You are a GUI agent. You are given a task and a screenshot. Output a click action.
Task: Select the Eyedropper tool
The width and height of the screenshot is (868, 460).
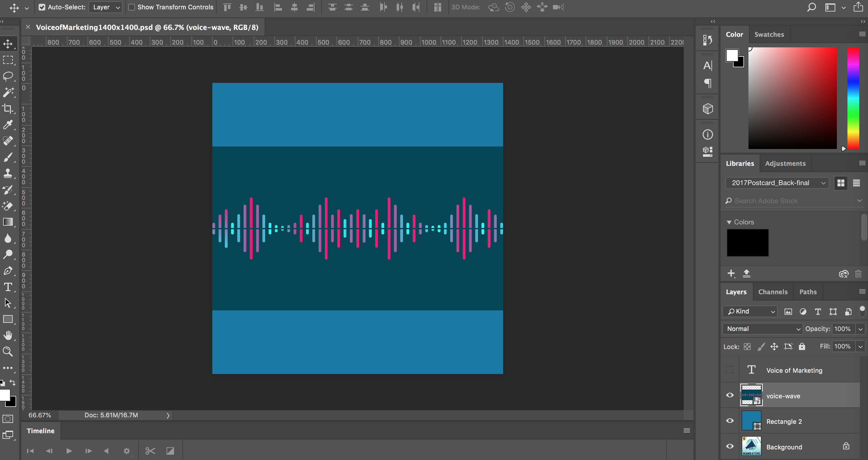pos(8,125)
